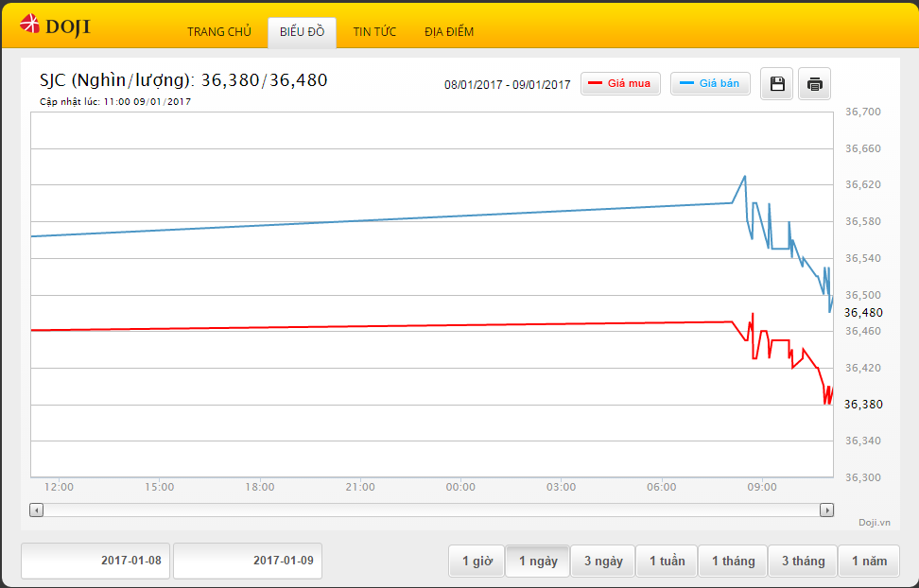Switch chart to 1 tuần
Image resolution: width=919 pixels, height=588 pixels.
coord(667,561)
